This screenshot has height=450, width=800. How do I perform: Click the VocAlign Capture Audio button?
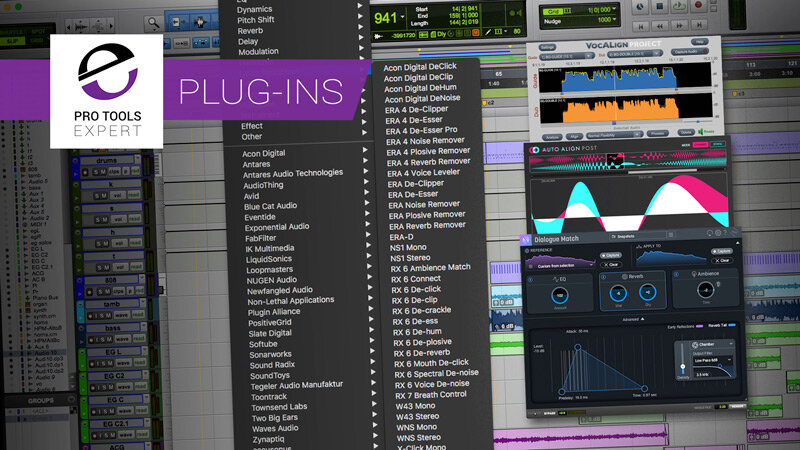click(689, 52)
